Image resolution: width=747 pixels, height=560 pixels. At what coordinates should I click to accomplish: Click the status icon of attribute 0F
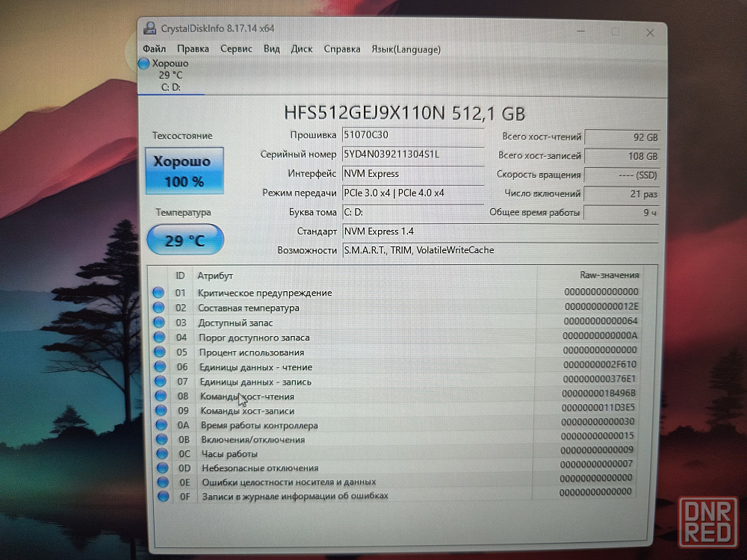point(164,496)
